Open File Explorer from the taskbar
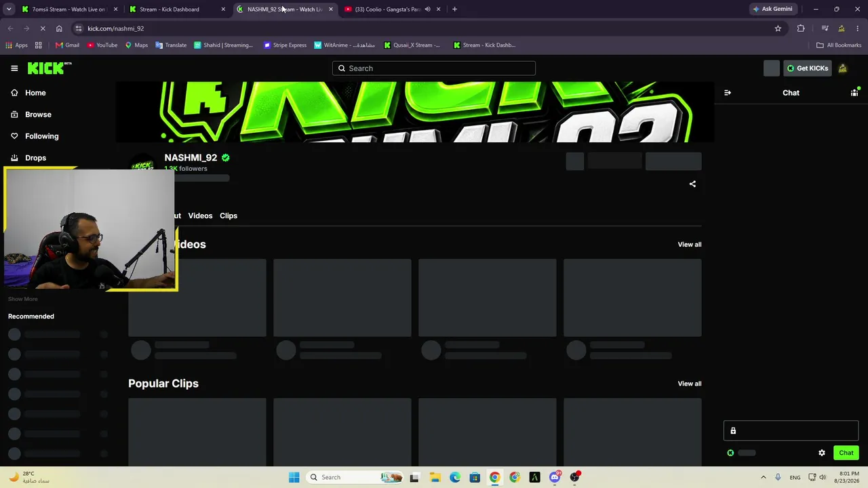The height and width of the screenshot is (488, 868). coord(435,477)
